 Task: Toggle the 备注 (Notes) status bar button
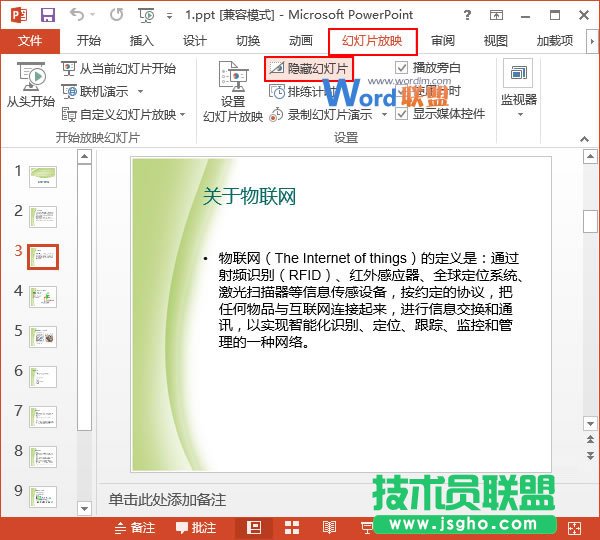(x=135, y=528)
